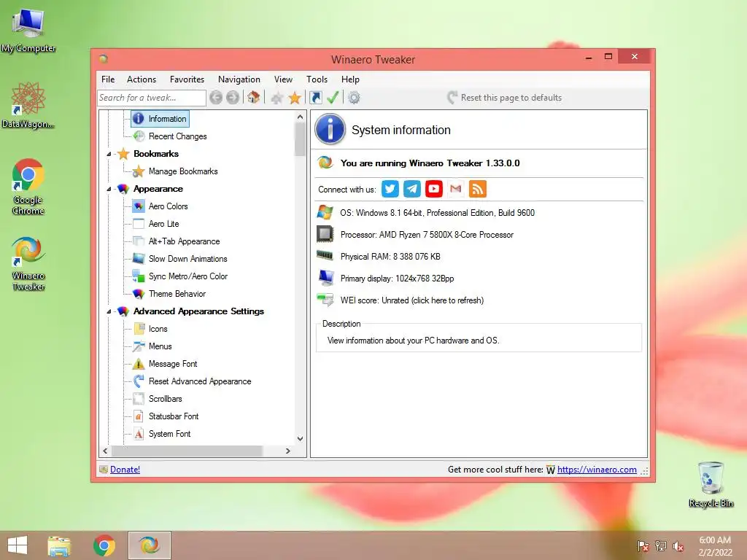Open the Tools menu
Viewport: 747px width, 560px height.
coord(317,79)
